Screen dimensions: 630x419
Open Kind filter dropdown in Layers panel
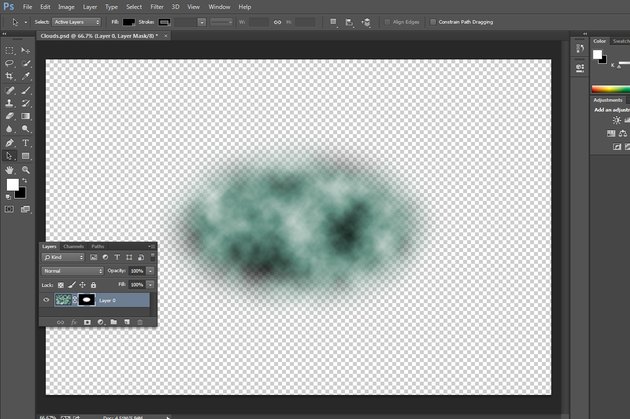pos(63,257)
